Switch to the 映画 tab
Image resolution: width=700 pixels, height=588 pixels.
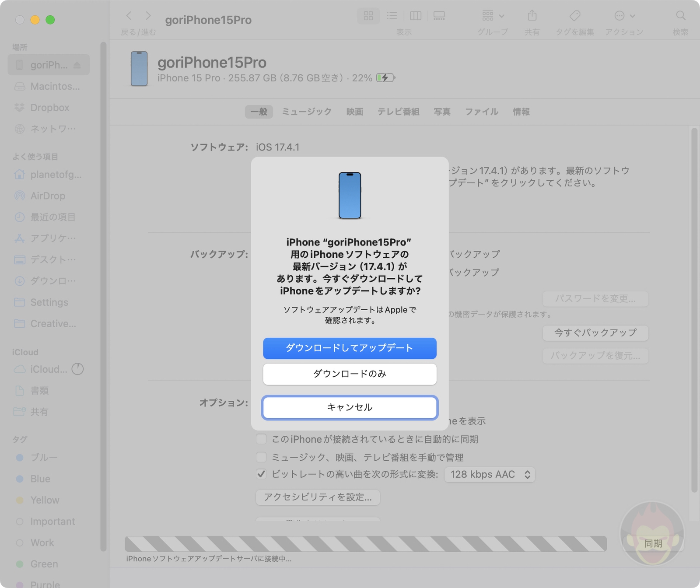point(355,112)
